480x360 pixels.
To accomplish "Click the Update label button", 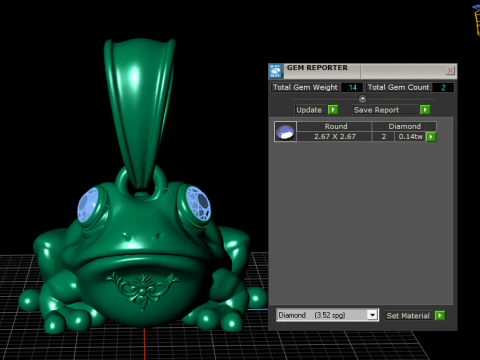I will [309, 110].
